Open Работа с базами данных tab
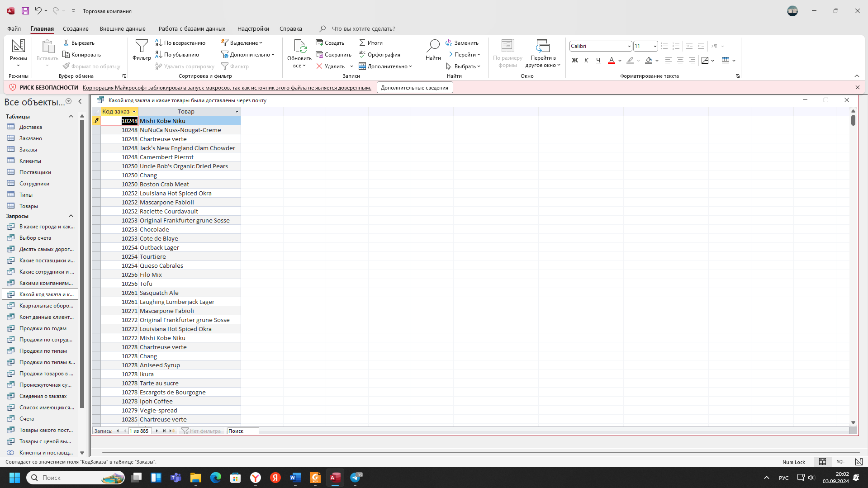 192,28
